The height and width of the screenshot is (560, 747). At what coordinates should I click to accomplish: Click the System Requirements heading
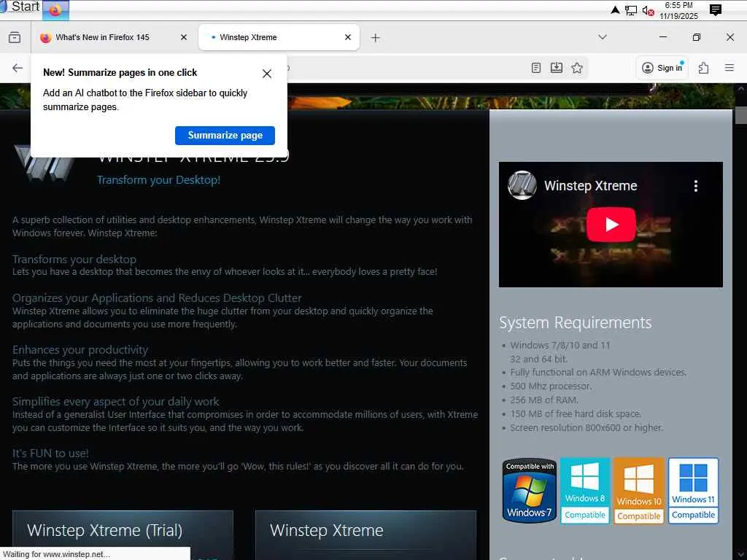(575, 322)
